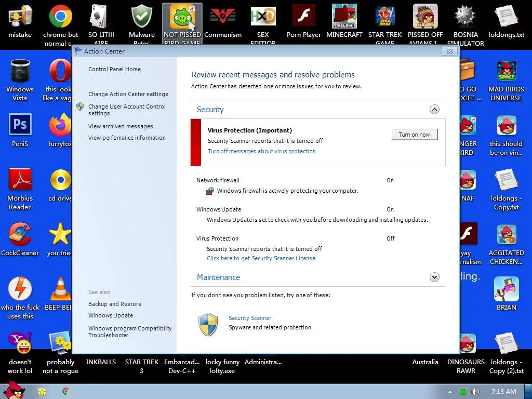Open the 'CockCleaner' CCleaner icon
The width and height of the screenshot is (532, 399).
click(20, 234)
